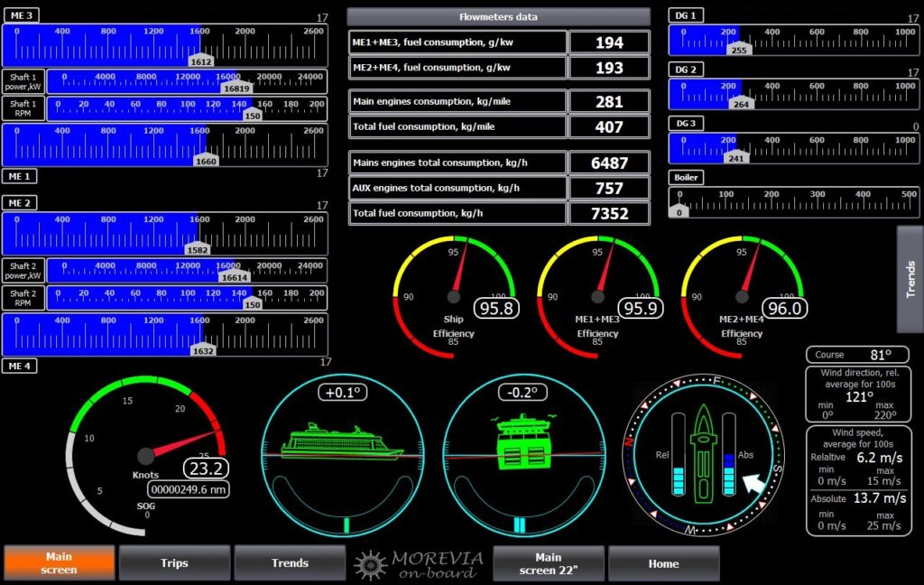Click the ME 3 fuel bar gauge
This screenshot has width=924, height=585.
164,45
